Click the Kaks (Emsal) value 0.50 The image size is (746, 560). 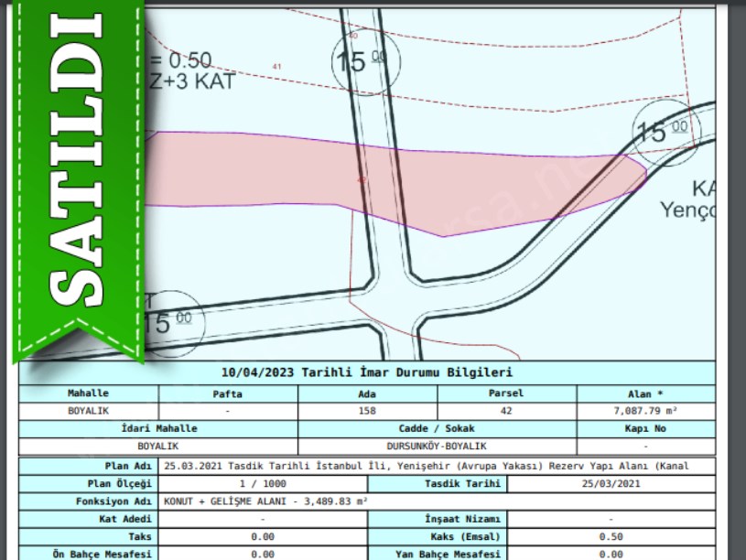(611, 536)
